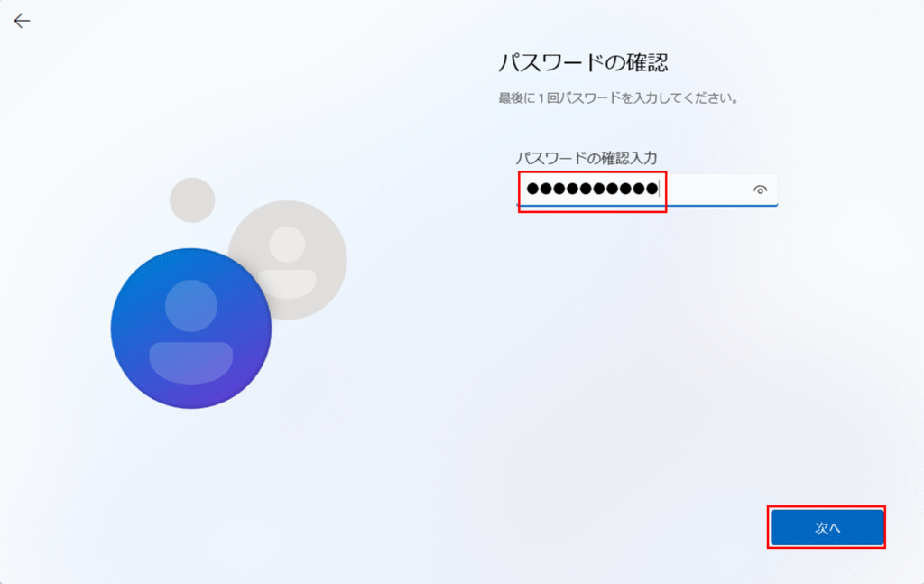Focus the パスワードの確認入力 password field
This screenshot has width=924, height=584.
pos(647,190)
